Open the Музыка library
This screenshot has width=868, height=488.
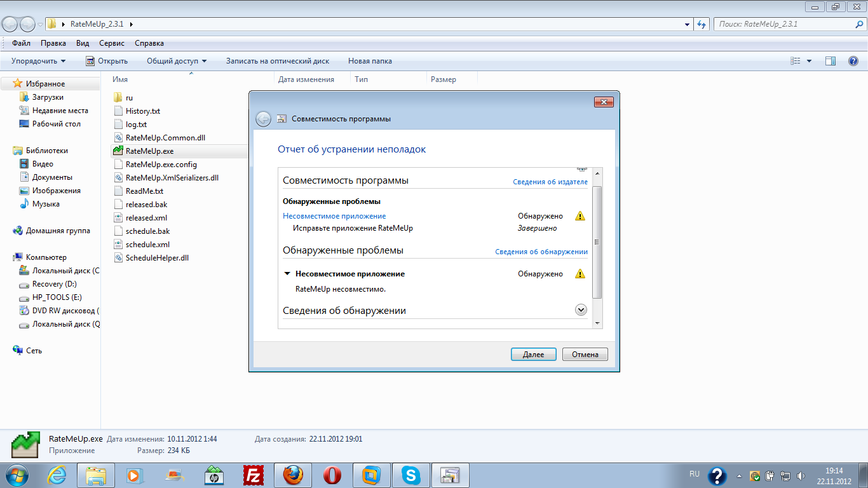(x=46, y=204)
